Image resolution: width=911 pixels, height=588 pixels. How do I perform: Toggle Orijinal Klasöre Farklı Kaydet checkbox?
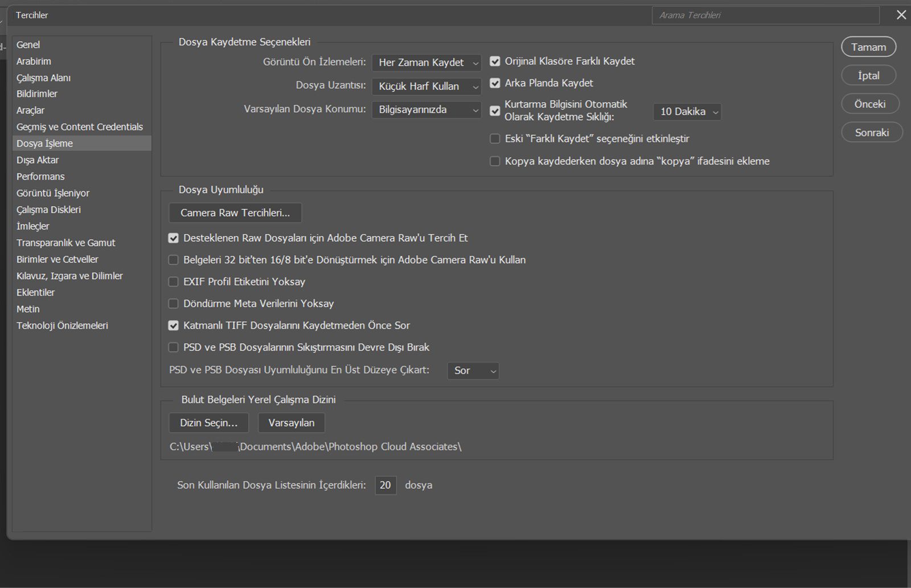click(495, 61)
